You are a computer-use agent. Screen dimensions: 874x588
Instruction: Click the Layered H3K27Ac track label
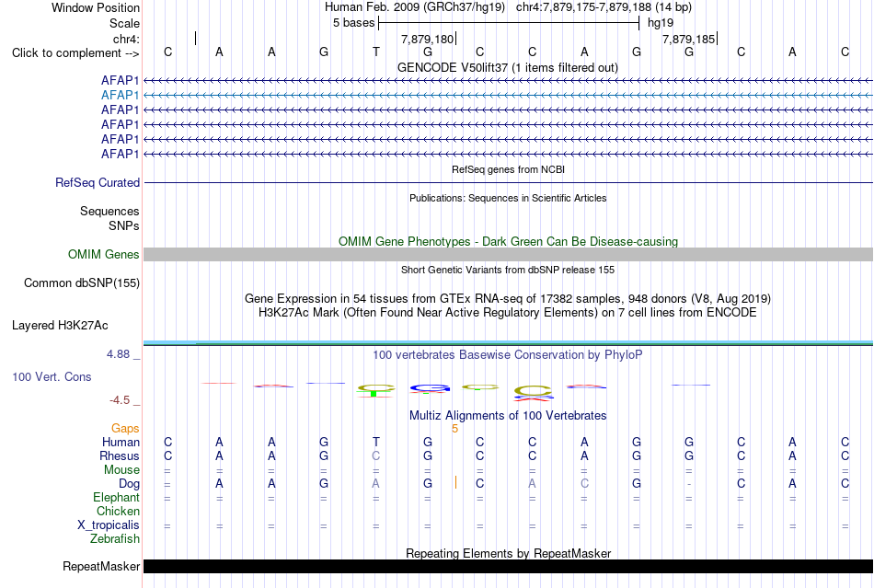click(x=60, y=326)
